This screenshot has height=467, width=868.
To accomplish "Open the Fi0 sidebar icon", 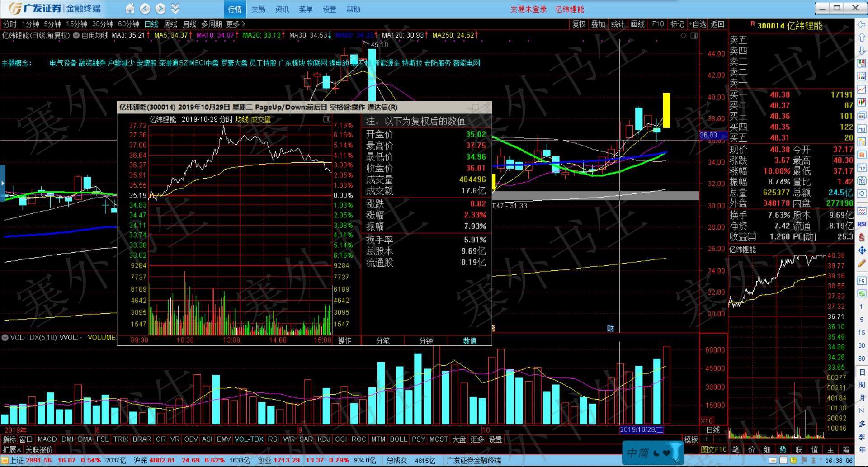I will point(862,129).
